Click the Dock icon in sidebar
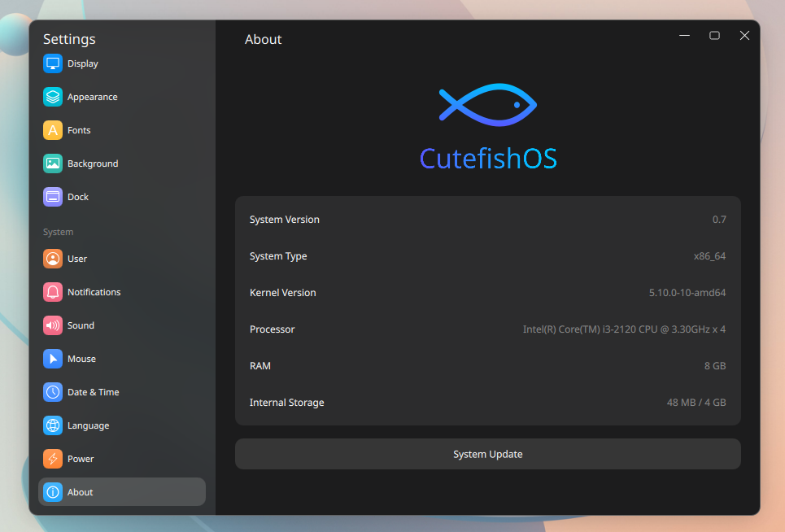 (x=53, y=197)
